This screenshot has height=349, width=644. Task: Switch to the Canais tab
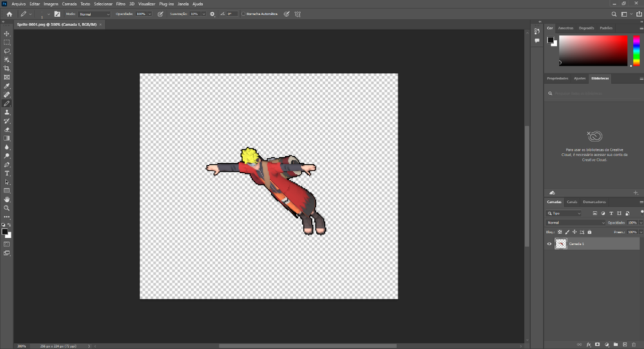(x=572, y=202)
